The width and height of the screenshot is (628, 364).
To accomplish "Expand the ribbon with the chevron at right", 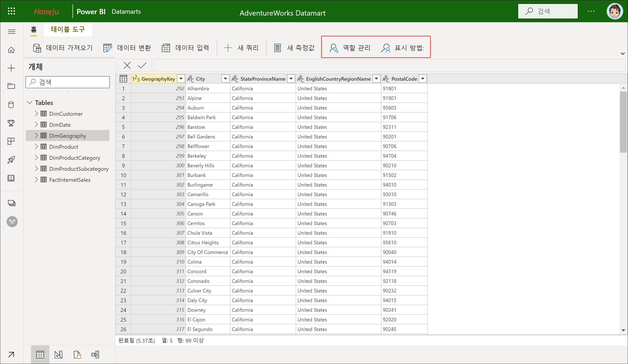I will (622, 54).
